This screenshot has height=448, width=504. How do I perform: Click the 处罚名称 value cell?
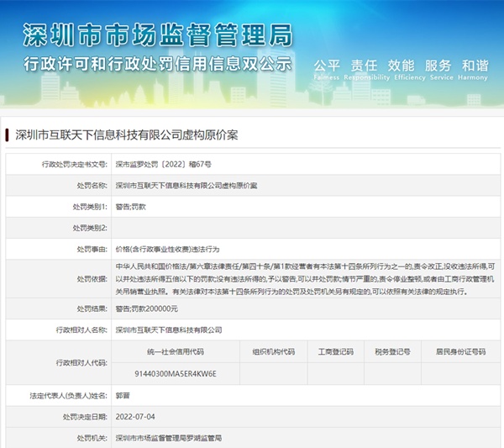pos(186,186)
